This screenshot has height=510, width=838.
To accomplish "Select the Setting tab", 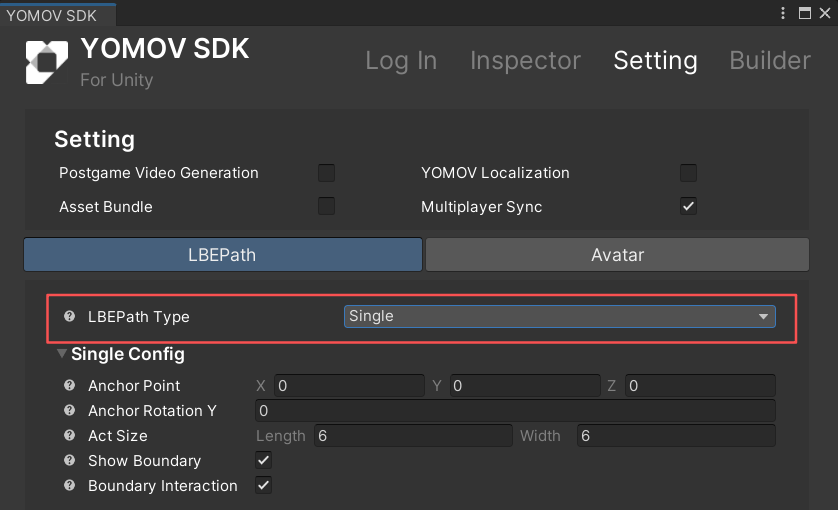I will [x=655, y=60].
